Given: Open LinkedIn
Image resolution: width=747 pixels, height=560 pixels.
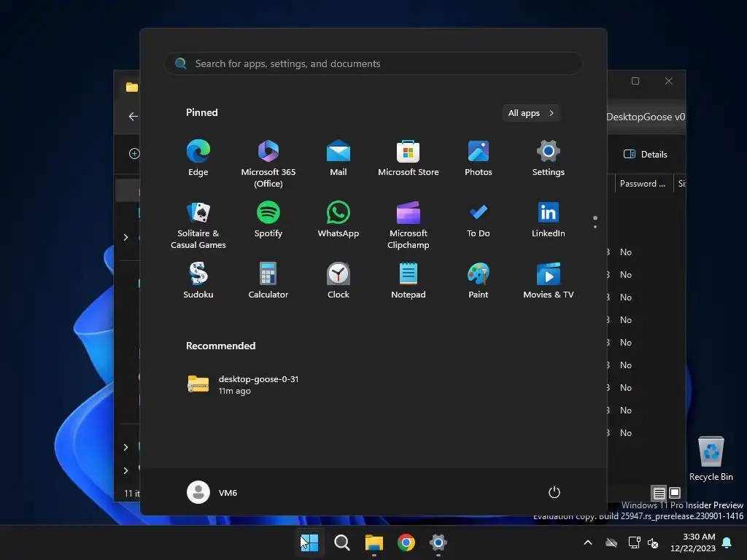Looking at the screenshot, I should pos(549,219).
